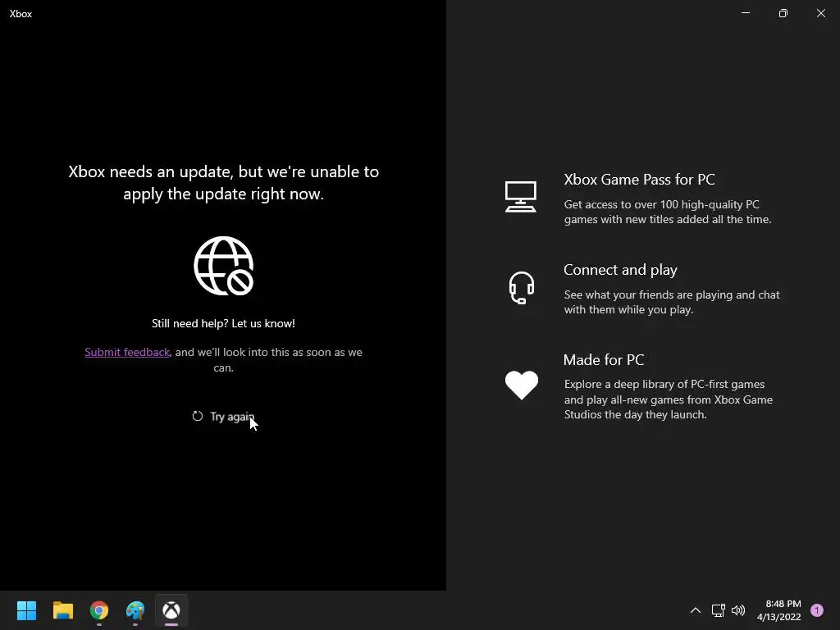Click the Xbox window title text
Screen dimensions: 840x630
21,14
